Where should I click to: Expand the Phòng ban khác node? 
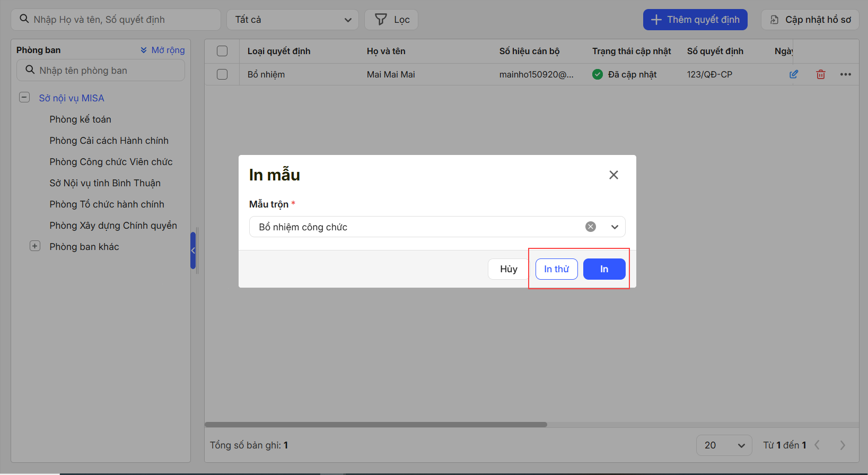coord(35,246)
